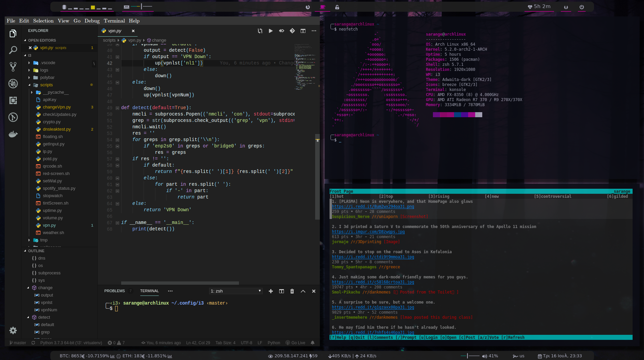Open the Explorer view in activity bar
Viewport: 644px width, 360px height.
[x=13, y=33]
